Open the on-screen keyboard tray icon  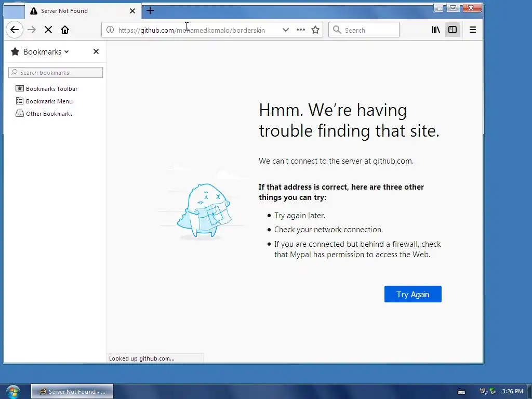[x=461, y=392]
